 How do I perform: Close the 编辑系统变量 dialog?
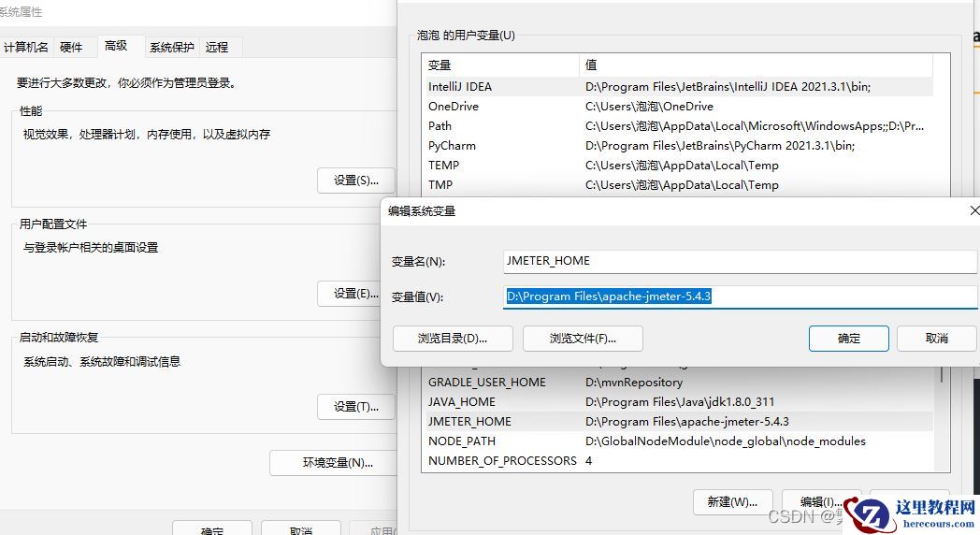tap(973, 211)
